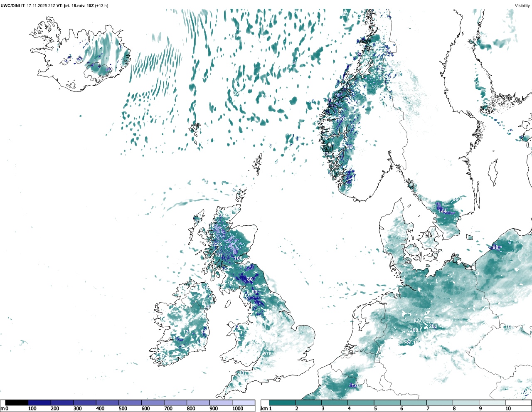Click the '139' value over Ireland

click(x=187, y=332)
